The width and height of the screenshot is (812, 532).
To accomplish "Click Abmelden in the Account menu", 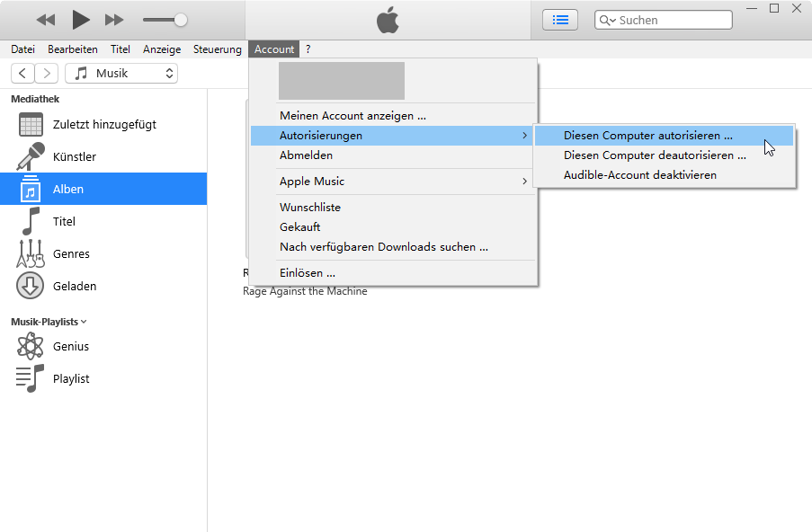I will coord(306,155).
